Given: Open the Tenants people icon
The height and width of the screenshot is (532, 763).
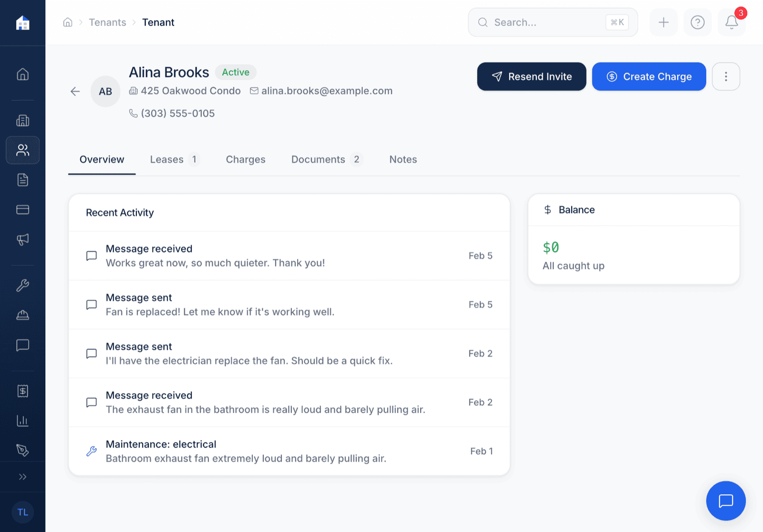Looking at the screenshot, I should coord(22,150).
